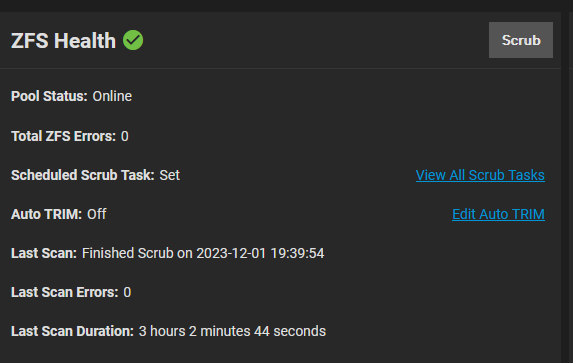Click the Scheduled Scrub Task label

(83, 175)
